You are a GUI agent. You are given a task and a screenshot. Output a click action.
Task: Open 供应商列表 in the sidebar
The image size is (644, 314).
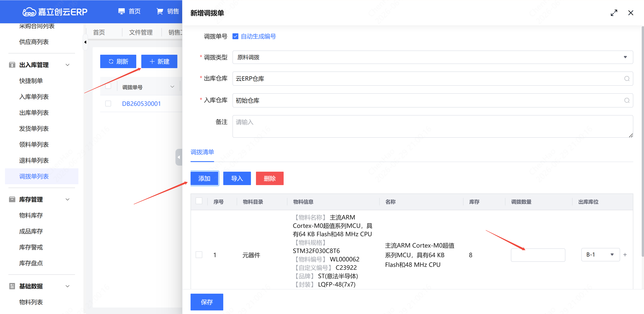34,42
